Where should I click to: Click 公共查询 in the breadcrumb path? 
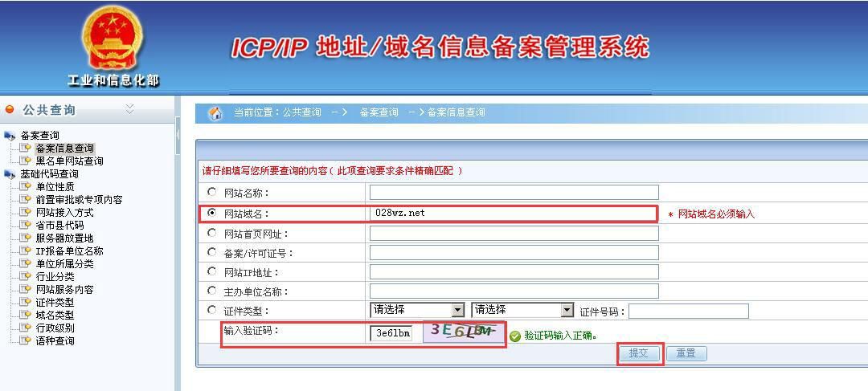point(302,112)
